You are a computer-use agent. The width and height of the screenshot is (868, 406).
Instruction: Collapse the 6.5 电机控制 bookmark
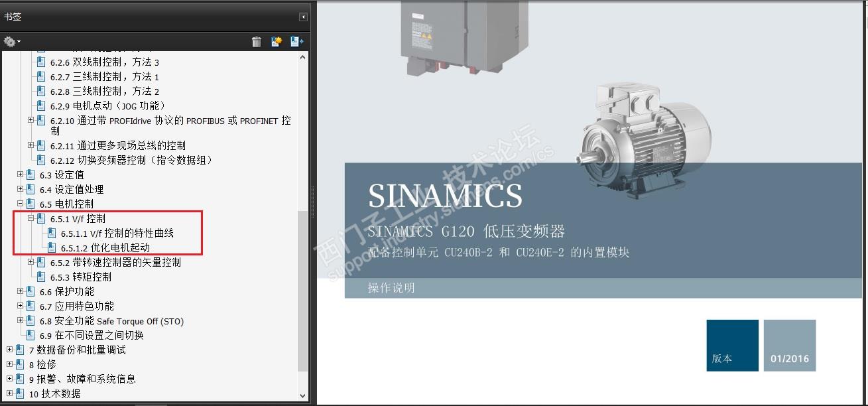point(20,203)
